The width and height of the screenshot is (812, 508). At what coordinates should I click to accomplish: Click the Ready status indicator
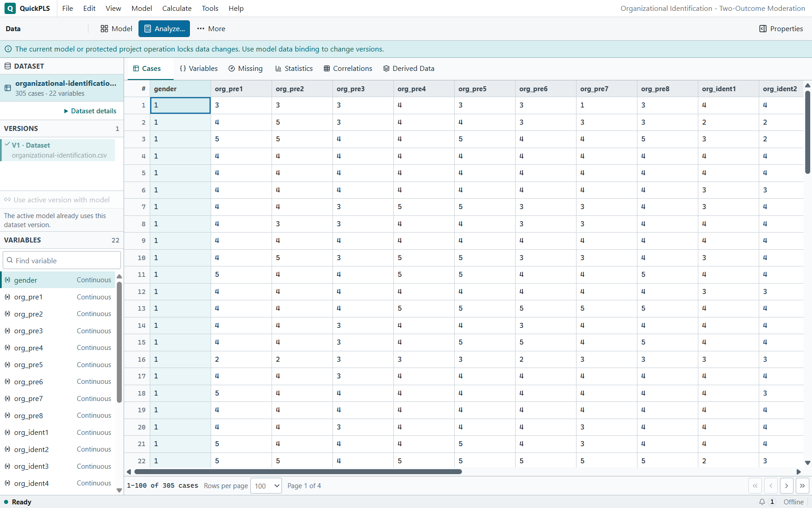(x=18, y=502)
